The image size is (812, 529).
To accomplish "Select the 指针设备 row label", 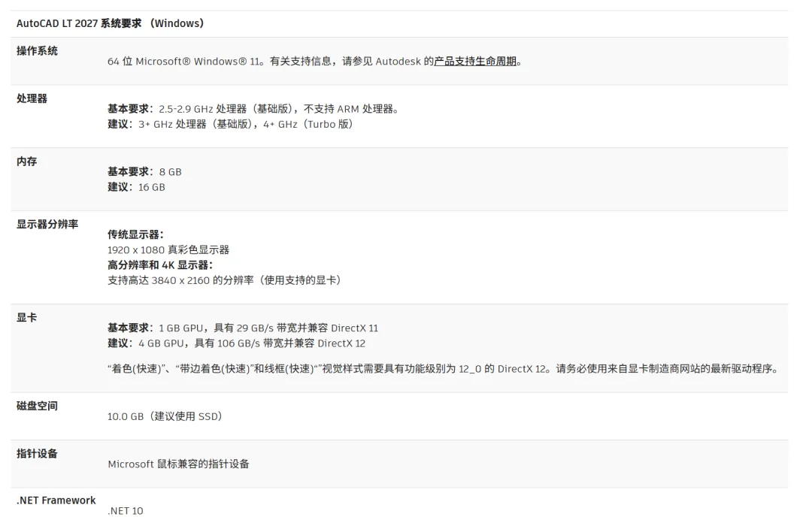I will coord(37,453).
